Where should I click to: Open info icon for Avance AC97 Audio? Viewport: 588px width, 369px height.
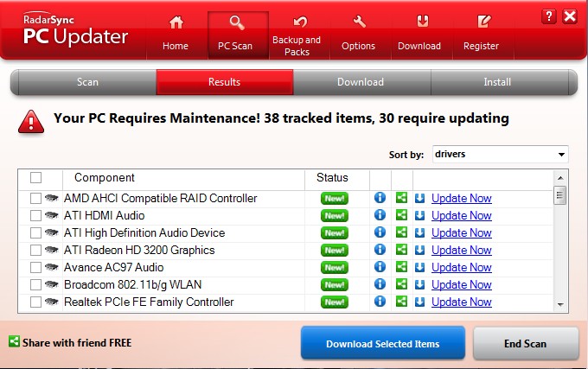(x=380, y=266)
